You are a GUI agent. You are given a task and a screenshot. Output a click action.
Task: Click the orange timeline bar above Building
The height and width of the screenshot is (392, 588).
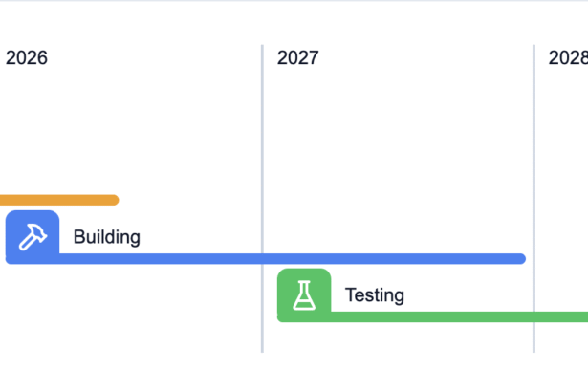(57, 200)
